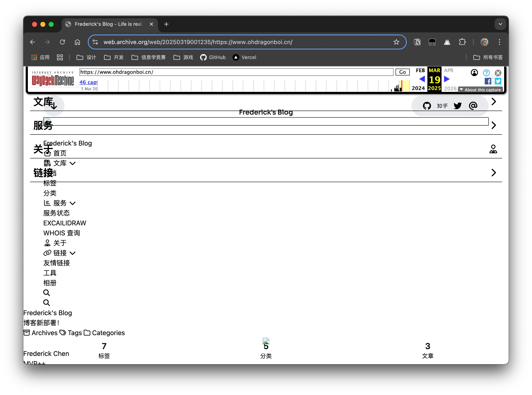Open the 应用 apps shortcut in bookmarks bar
Viewport: 532px width, 395px height.
tap(40, 57)
